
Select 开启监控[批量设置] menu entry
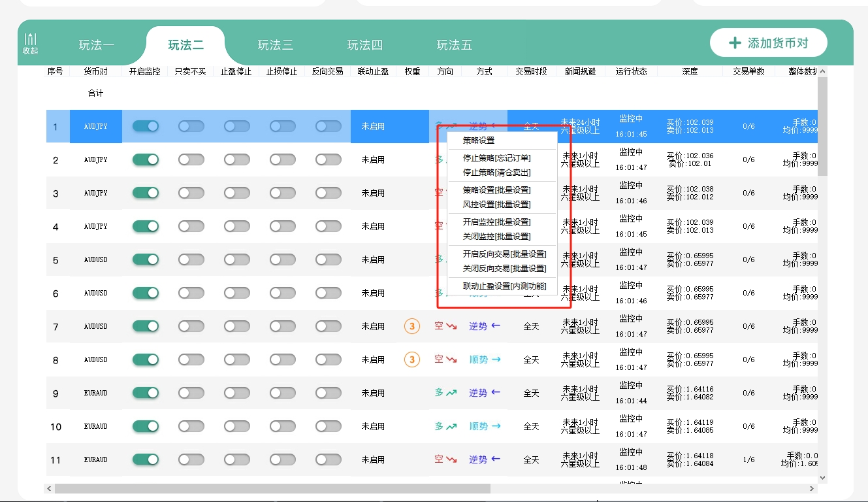click(502, 222)
